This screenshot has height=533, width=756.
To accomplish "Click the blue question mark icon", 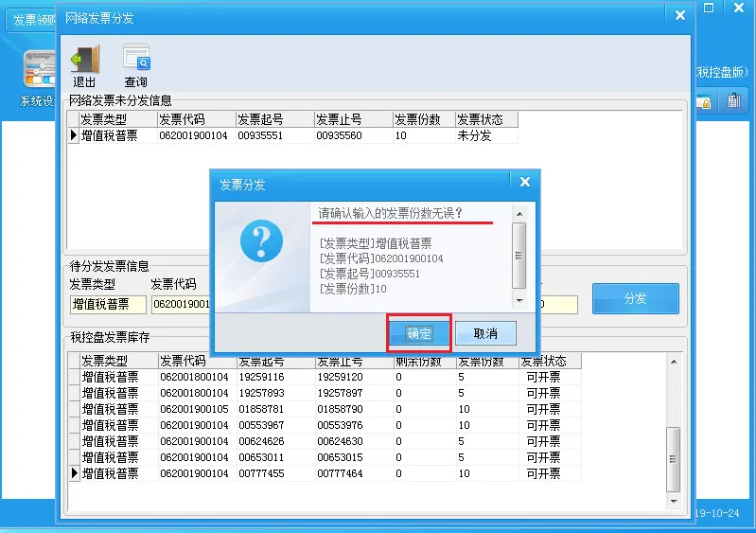I will (261, 240).
